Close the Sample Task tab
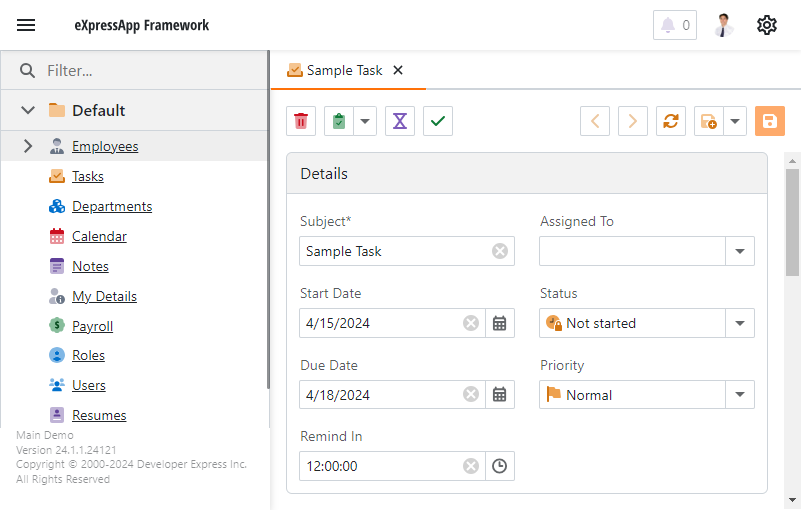The image size is (801, 510). tap(398, 71)
